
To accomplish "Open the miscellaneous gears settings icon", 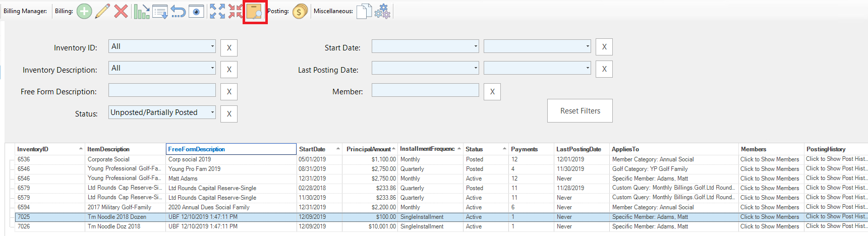I will (382, 11).
